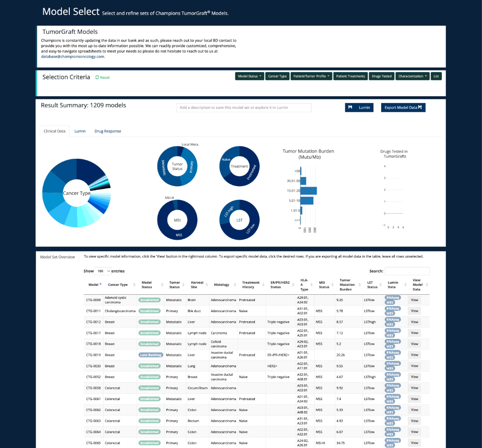Sort by the LST Status column

(x=373, y=285)
